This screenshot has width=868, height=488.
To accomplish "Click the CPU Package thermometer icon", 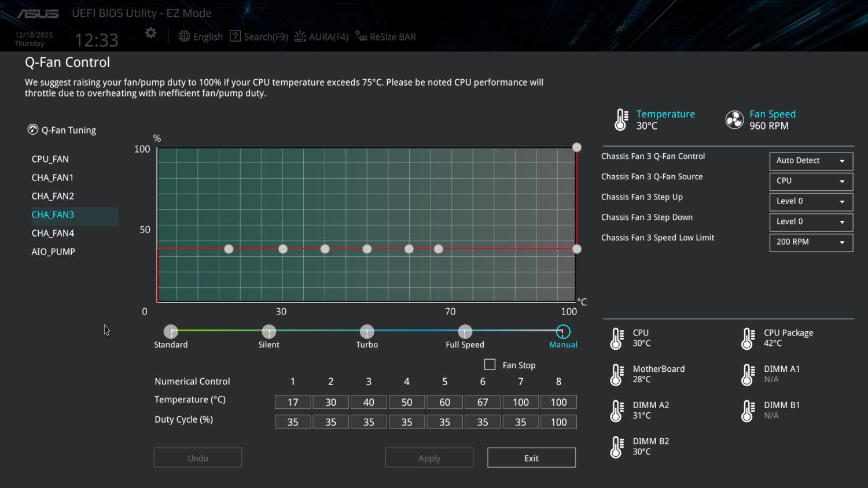I will tap(748, 338).
